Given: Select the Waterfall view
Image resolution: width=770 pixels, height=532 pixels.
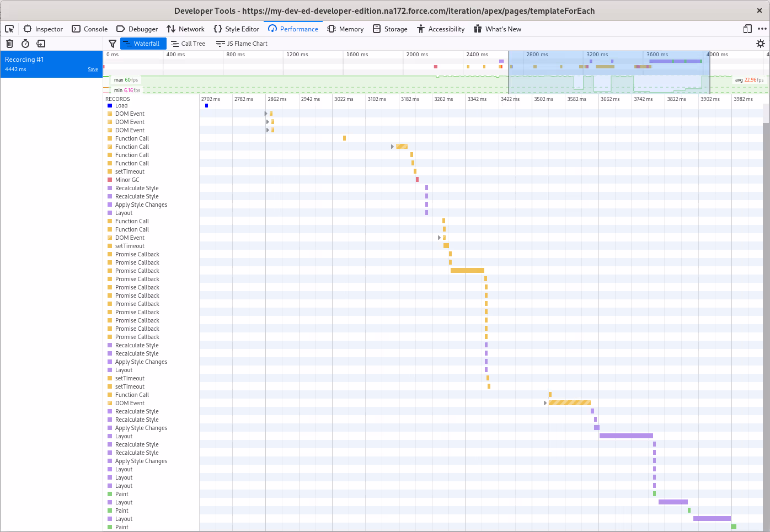Looking at the screenshot, I should pos(143,44).
